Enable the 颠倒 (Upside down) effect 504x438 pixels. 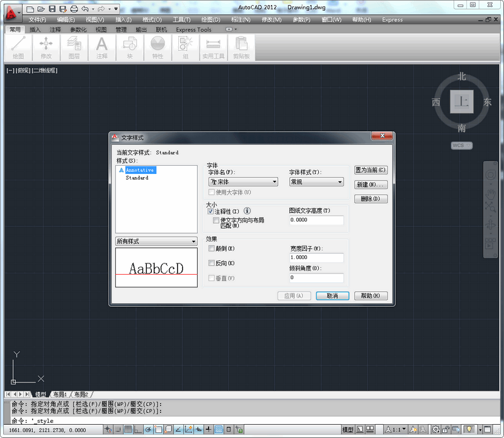(x=212, y=249)
